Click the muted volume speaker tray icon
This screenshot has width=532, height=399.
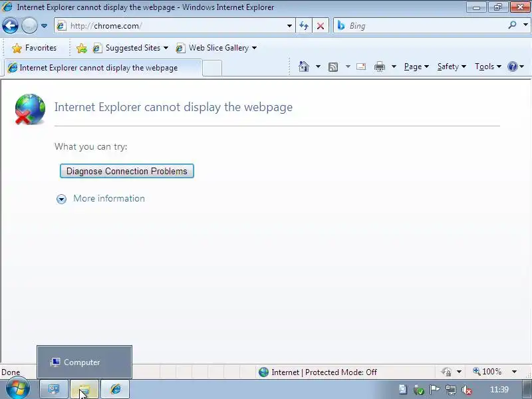click(467, 390)
